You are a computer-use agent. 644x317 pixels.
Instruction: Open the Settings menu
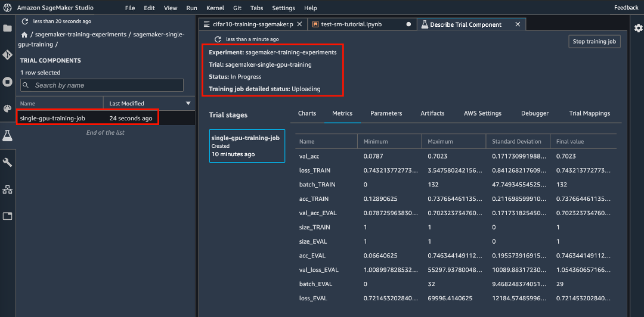283,8
